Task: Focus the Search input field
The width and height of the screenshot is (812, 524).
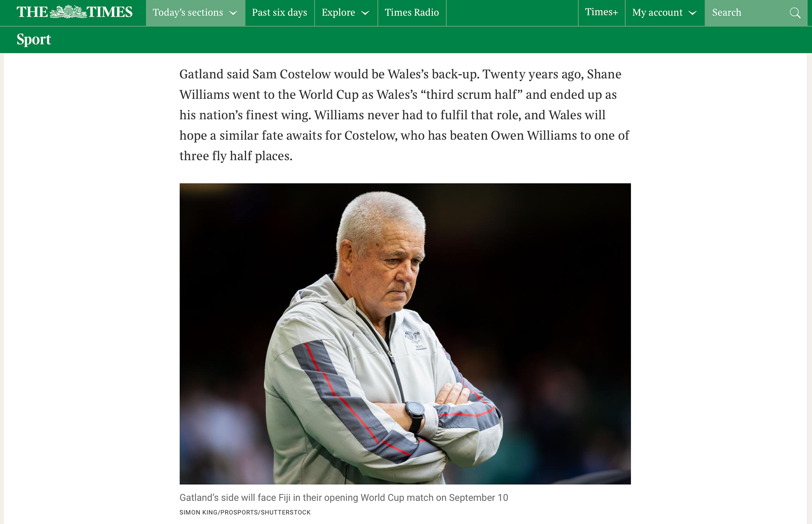Action: [x=748, y=13]
